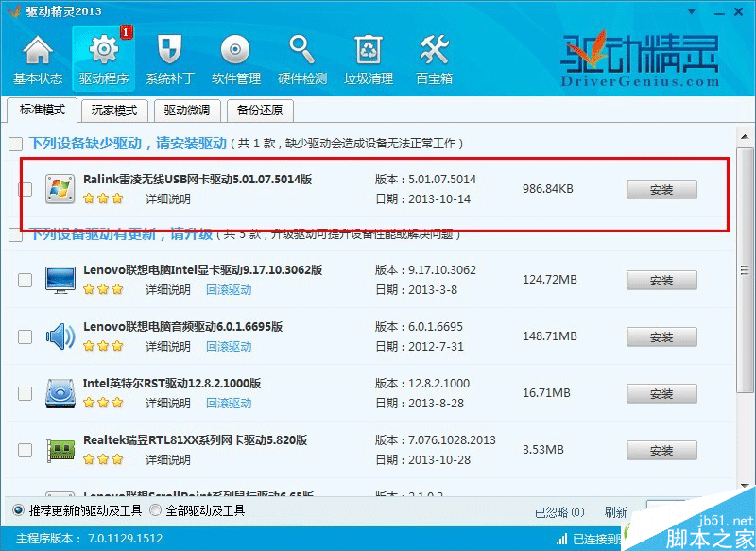Click 回滚驱动 for Intel RST driver

pyautogui.click(x=229, y=404)
